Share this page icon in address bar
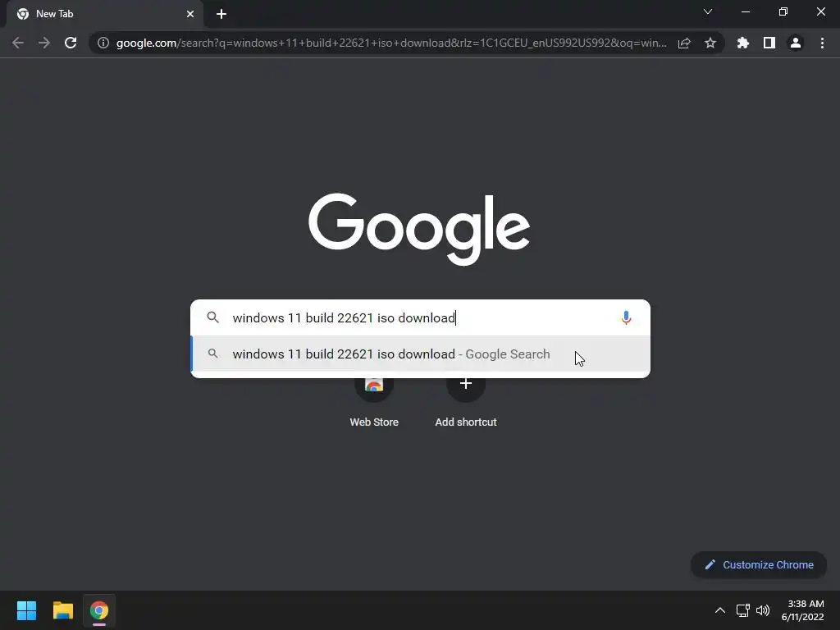 click(x=684, y=43)
